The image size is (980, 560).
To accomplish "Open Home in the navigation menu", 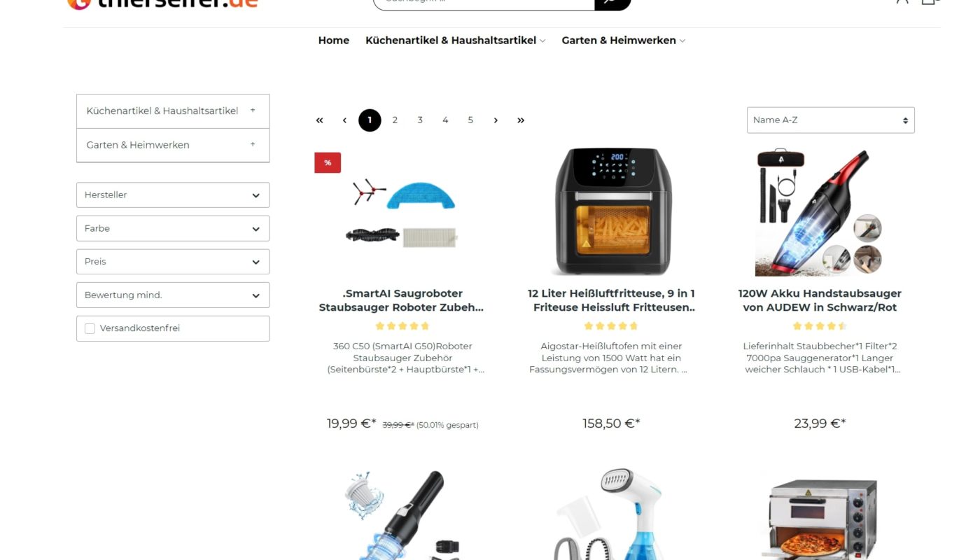I will (334, 41).
